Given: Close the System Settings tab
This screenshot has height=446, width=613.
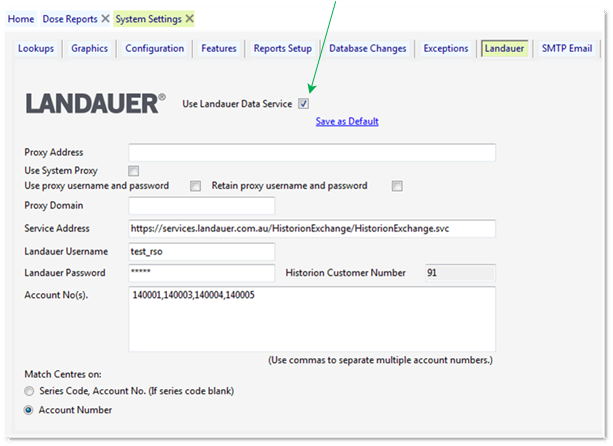Looking at the screenshot, I should pyautogui.click(x=189, y=18).
